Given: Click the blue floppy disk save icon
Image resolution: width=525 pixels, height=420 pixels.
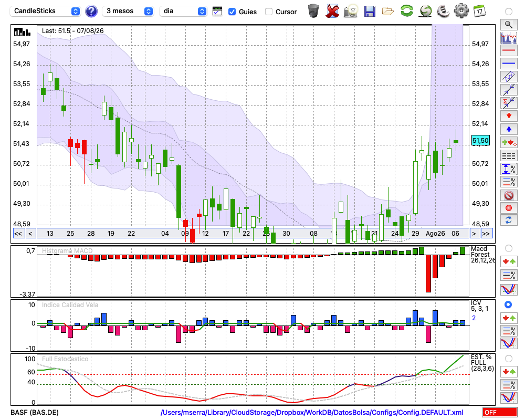Looking at the screenshot, I should click(370, 12).
